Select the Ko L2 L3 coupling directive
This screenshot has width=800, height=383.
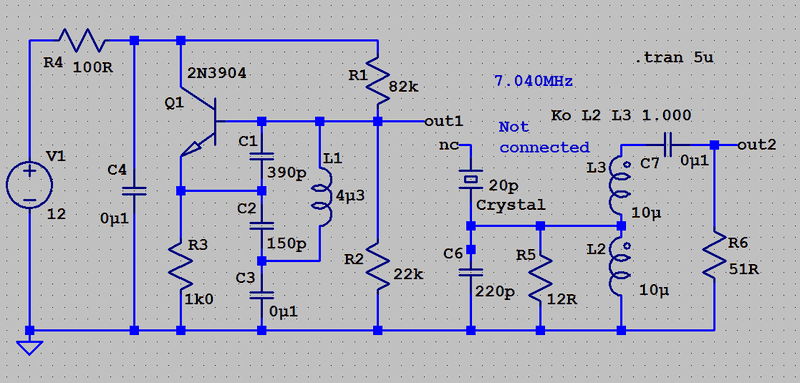[x=621, y=115]
